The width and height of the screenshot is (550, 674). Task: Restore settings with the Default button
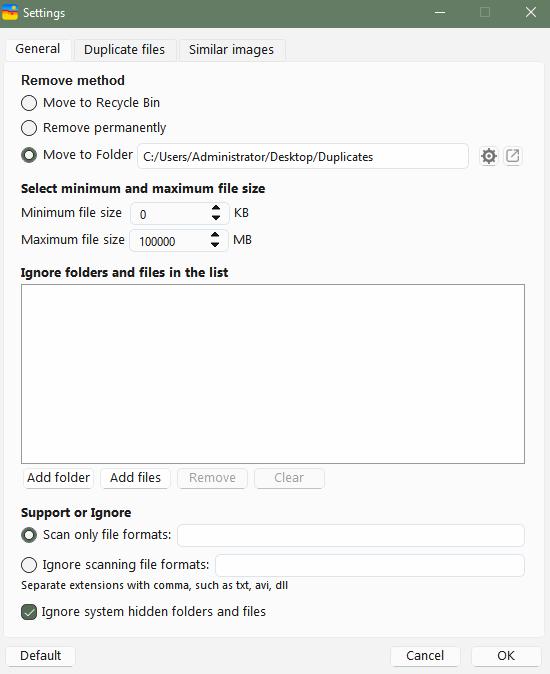click(x=41, y=656)
